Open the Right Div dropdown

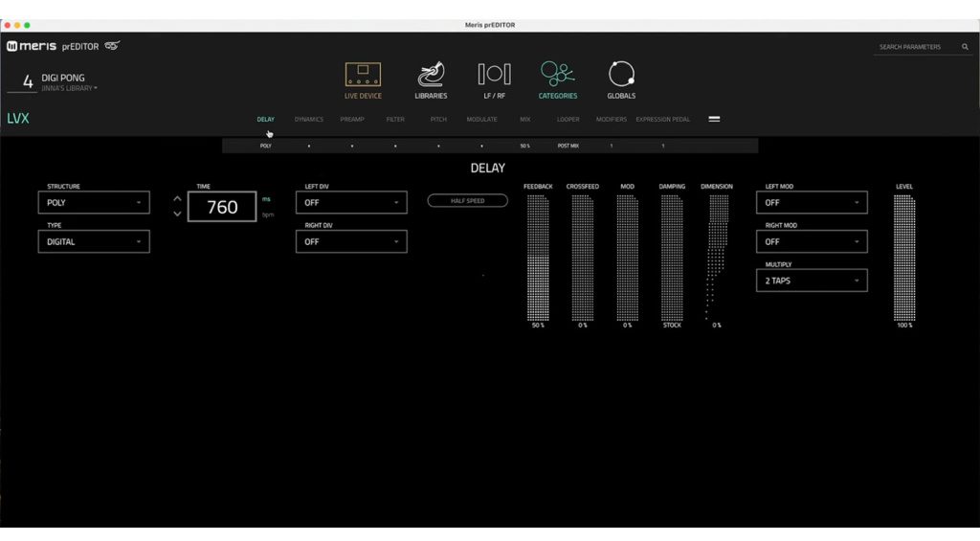tap(351, 241)
